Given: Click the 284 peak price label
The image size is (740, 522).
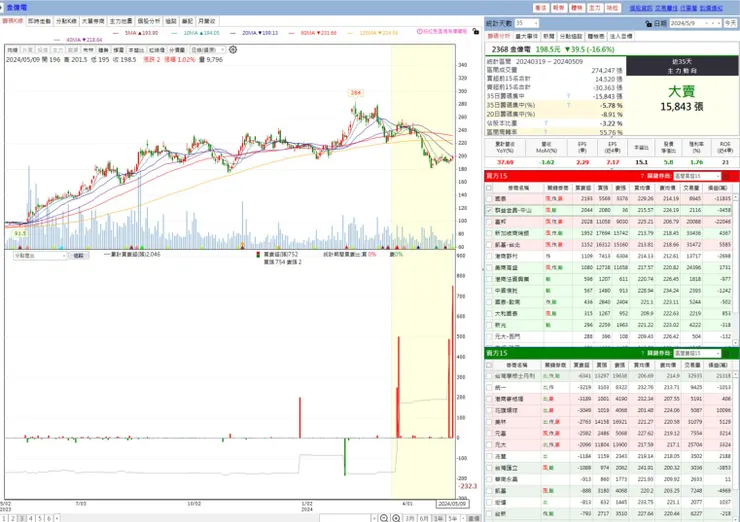Looking at the screenshot, I should (355, 93).
